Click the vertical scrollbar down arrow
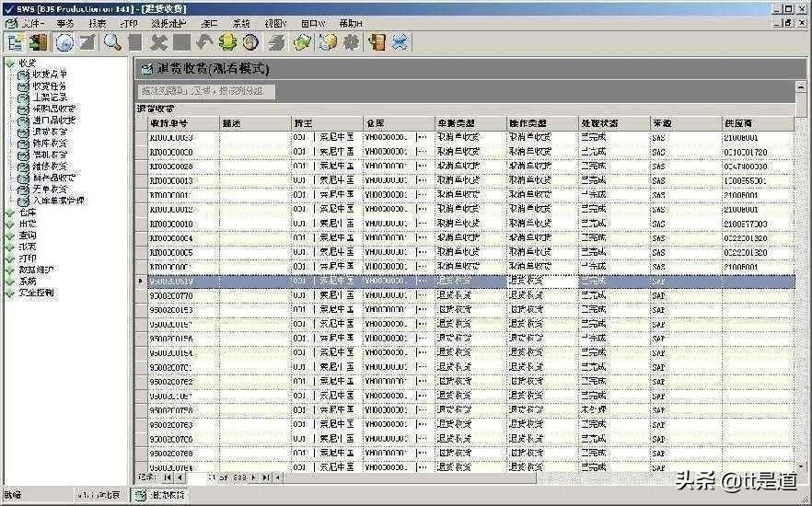 [x=801, y=467]
